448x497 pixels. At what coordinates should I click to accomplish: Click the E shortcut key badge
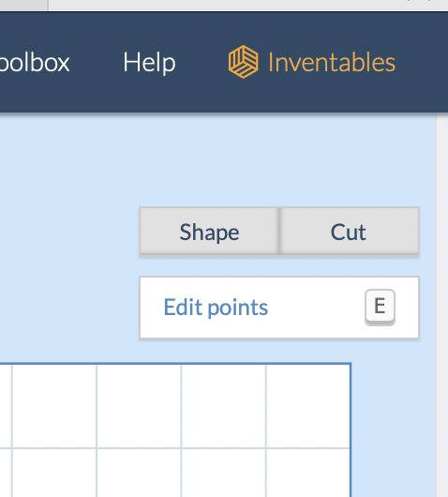click(380, 307)
